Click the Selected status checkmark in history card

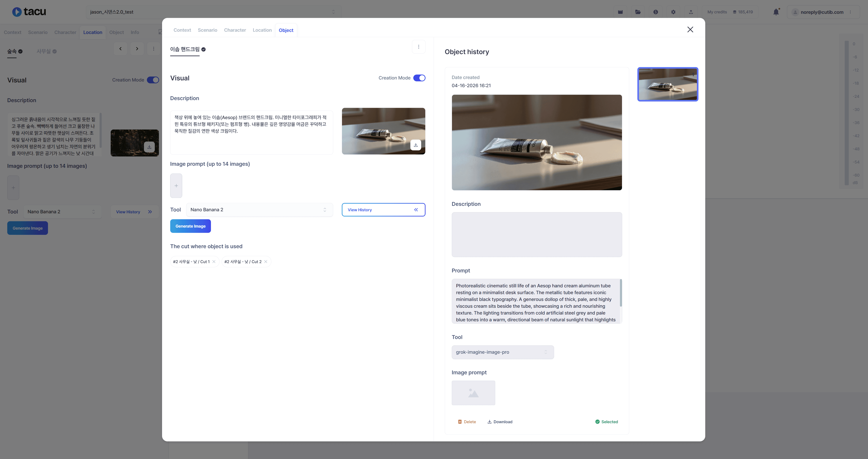point(598,422)
